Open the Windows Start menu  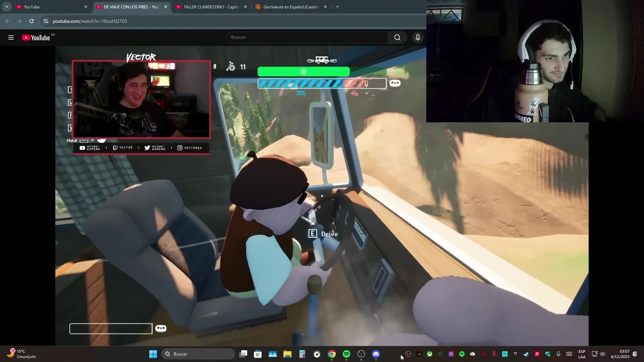coord(153,354)
